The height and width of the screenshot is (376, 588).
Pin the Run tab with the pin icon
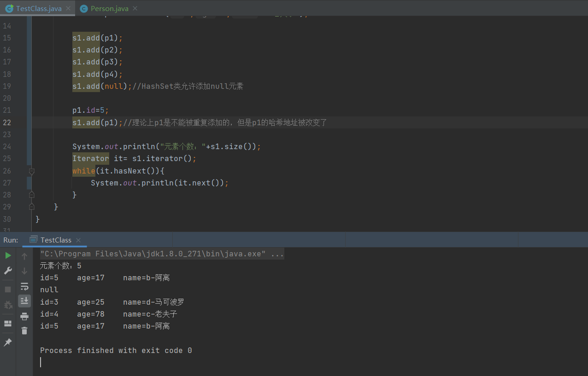click(x=8, y=342)
